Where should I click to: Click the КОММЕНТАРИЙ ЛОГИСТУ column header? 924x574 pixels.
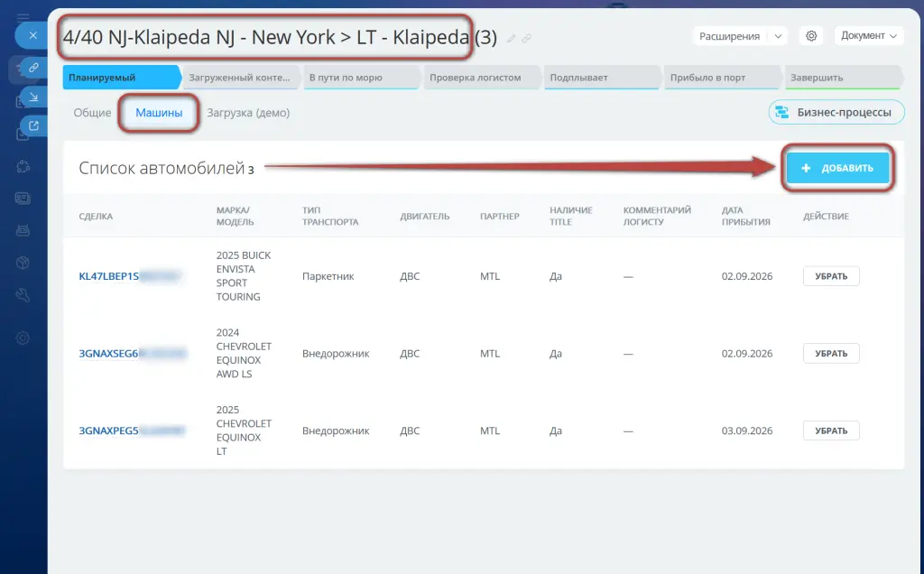pyautogui.click(x=657, y=217)
